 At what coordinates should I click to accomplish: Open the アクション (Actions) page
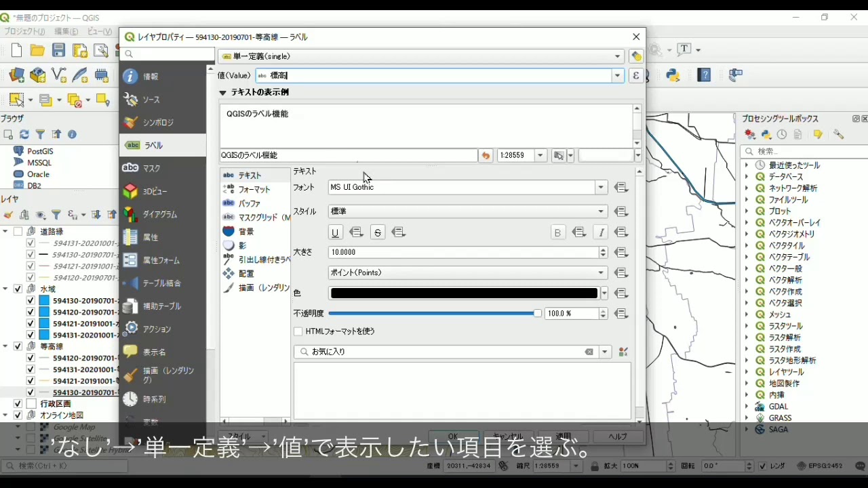click(162, 329)
